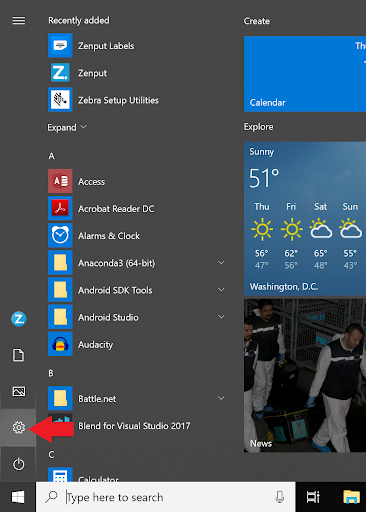Click the Type here to search box
The height and width of the screenshot is (512, 366).
click(x=166, y=497)
